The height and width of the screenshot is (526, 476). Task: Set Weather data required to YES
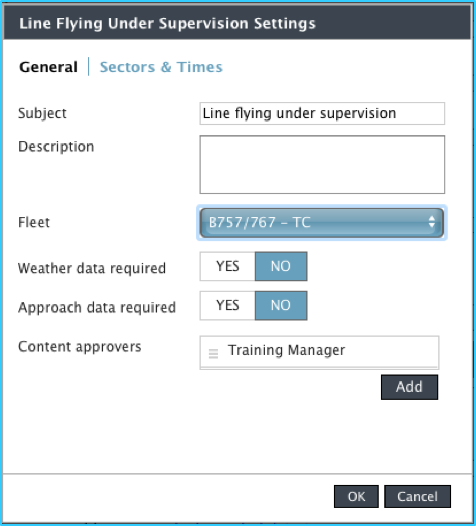pyautogui.click(x=228, y=266)
